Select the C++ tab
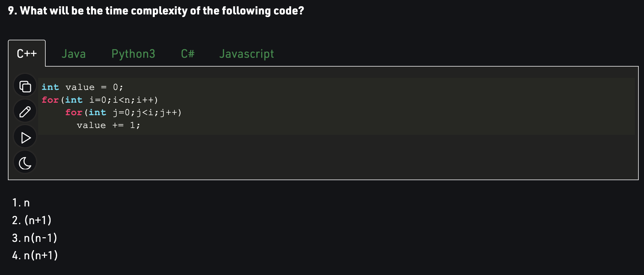The image size is (644, 275). click(27, 53)
